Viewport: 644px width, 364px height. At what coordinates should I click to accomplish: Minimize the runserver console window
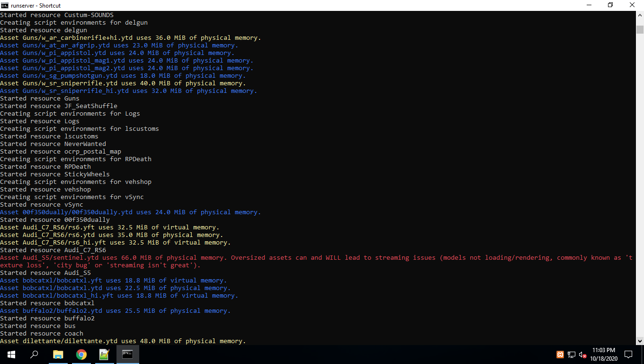point(589,5)
